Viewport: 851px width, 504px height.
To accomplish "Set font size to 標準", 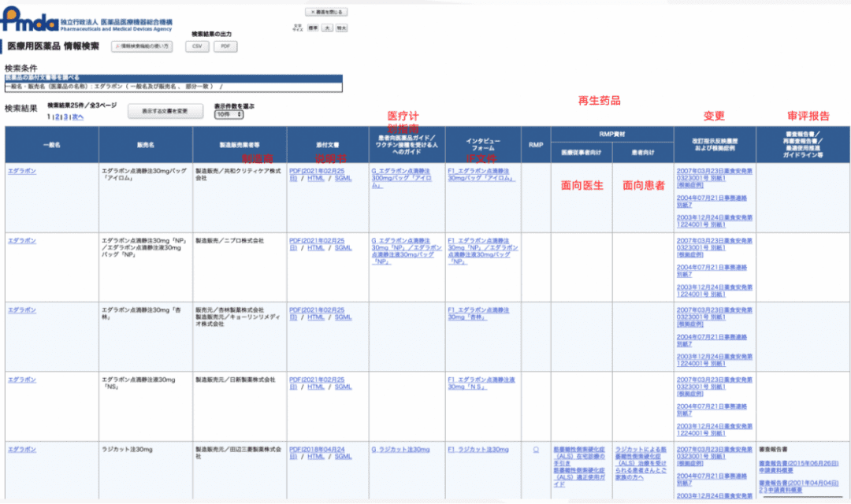I will (x=313, y=28).
